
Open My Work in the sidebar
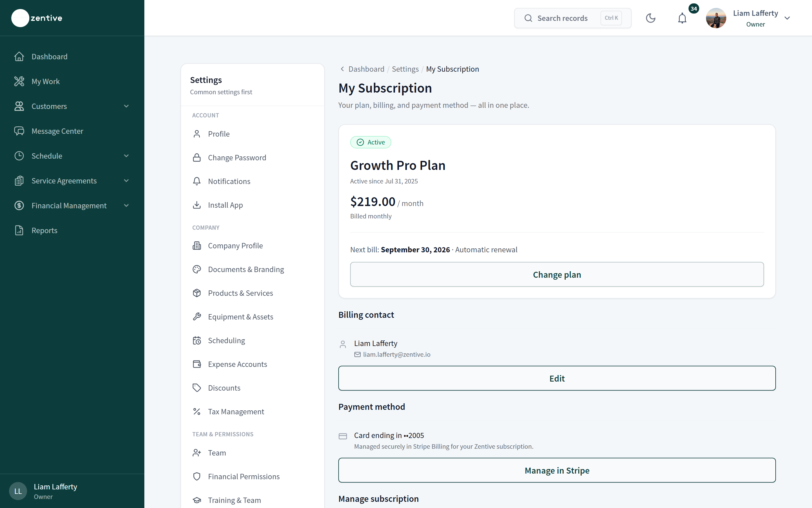[x=72, y=81]
